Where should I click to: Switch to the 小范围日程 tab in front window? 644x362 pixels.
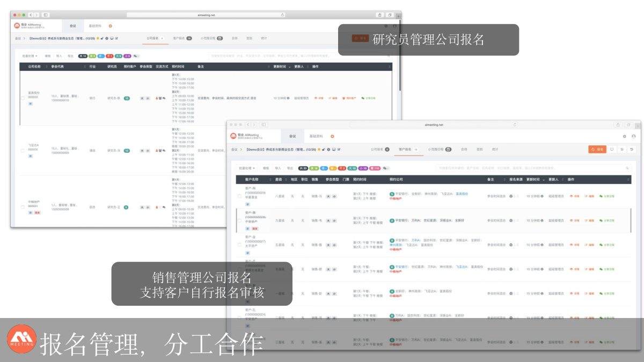pyautogui.click(x=439, y=150)
